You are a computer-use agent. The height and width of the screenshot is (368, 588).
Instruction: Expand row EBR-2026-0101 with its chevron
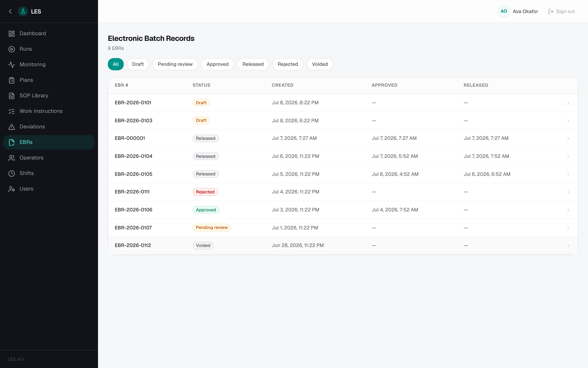pos(568,103)
